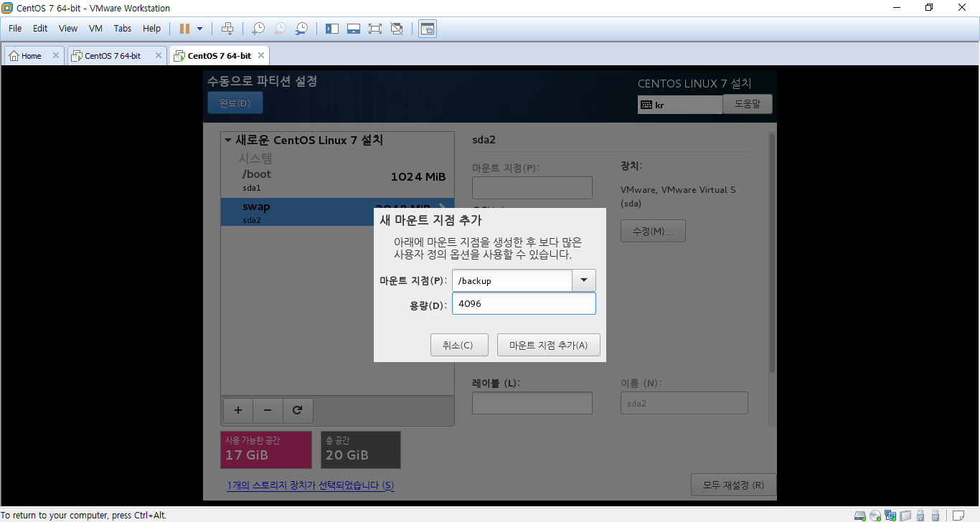Open the Help menu

152,29
